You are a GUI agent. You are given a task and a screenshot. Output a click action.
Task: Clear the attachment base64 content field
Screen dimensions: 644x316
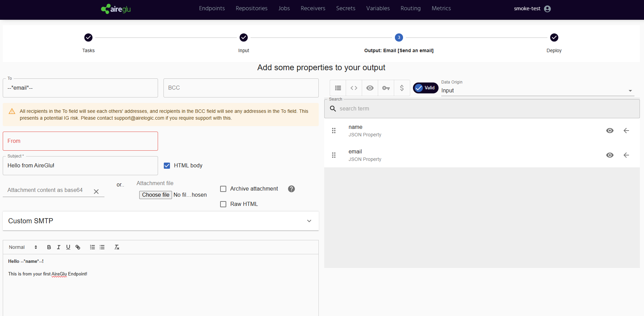[96, 192]
